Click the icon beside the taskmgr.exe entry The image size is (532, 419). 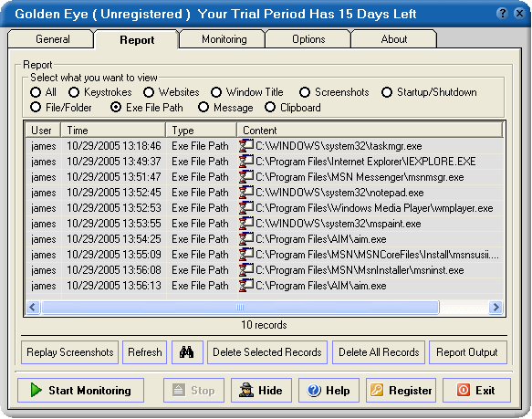pos(246,146)
